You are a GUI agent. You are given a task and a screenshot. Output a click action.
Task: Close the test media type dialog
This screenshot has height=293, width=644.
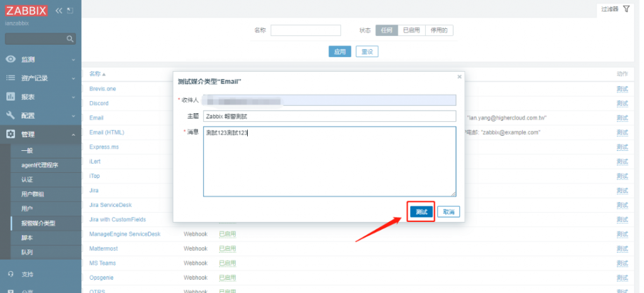click(459, 77)
